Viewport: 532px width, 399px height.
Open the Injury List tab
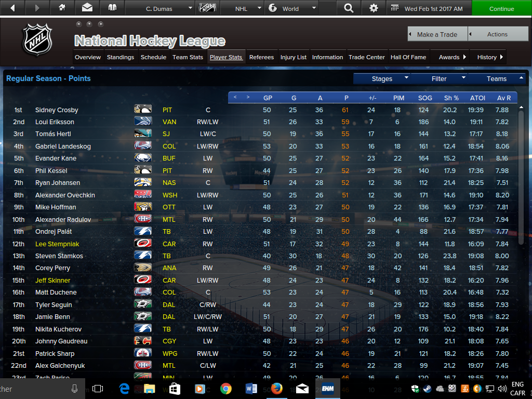click(x=293, y=57)
